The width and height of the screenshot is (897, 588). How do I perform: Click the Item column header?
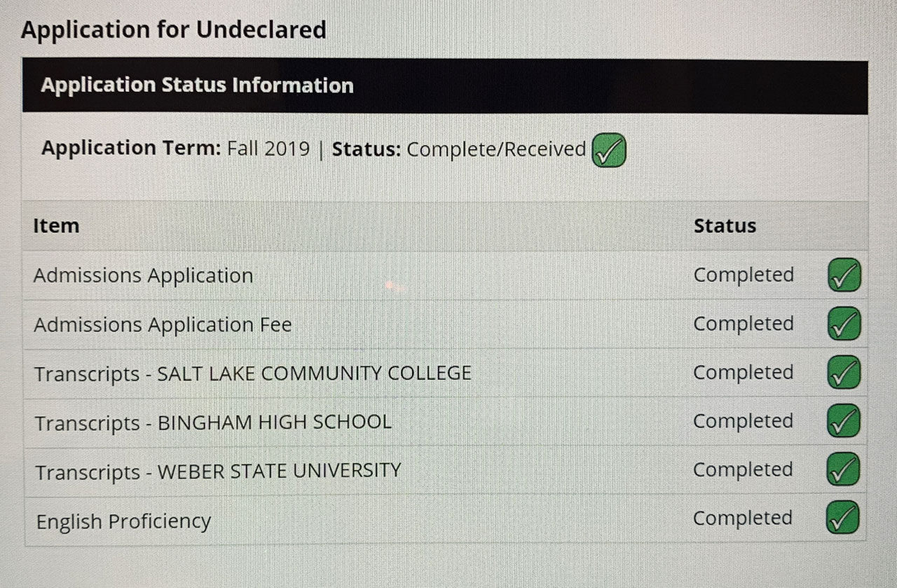[56, 226]
